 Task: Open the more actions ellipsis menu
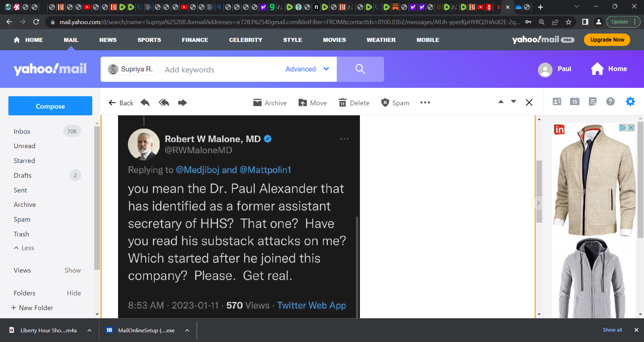(x=425, y=103)
